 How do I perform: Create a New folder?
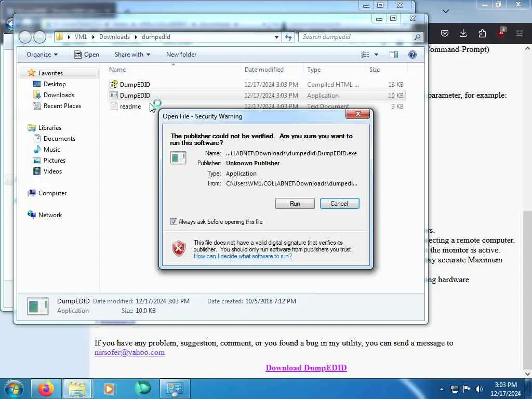coord(181,55)
